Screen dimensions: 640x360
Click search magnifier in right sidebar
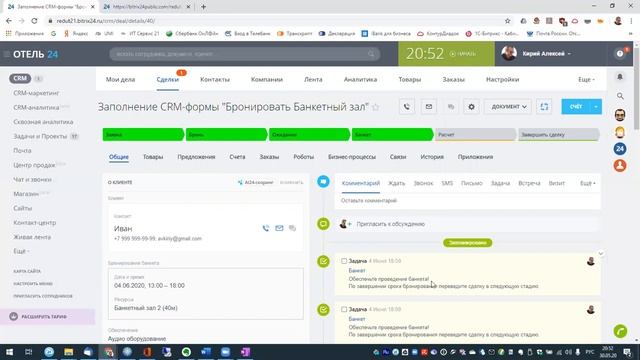click(x=620, y=96)
